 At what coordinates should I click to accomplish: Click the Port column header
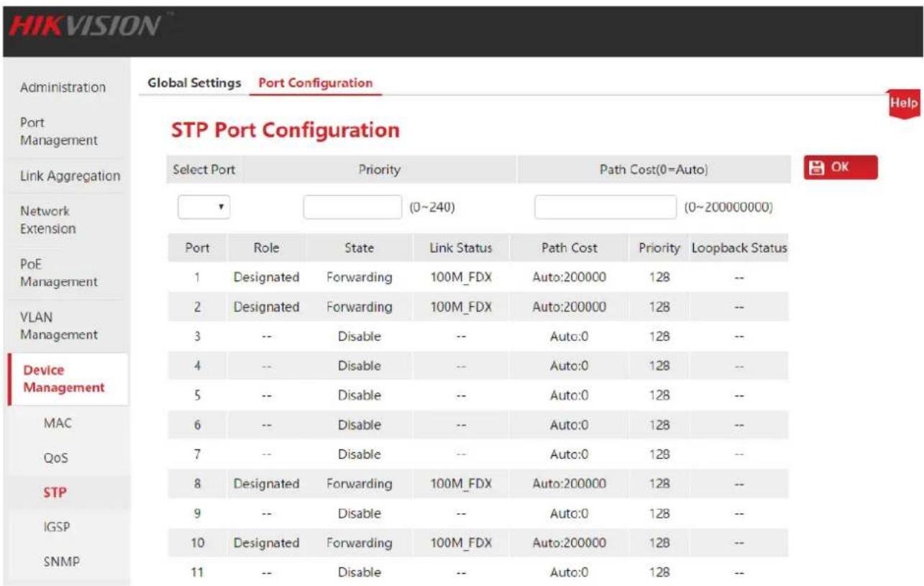click(x=197, y=248)
